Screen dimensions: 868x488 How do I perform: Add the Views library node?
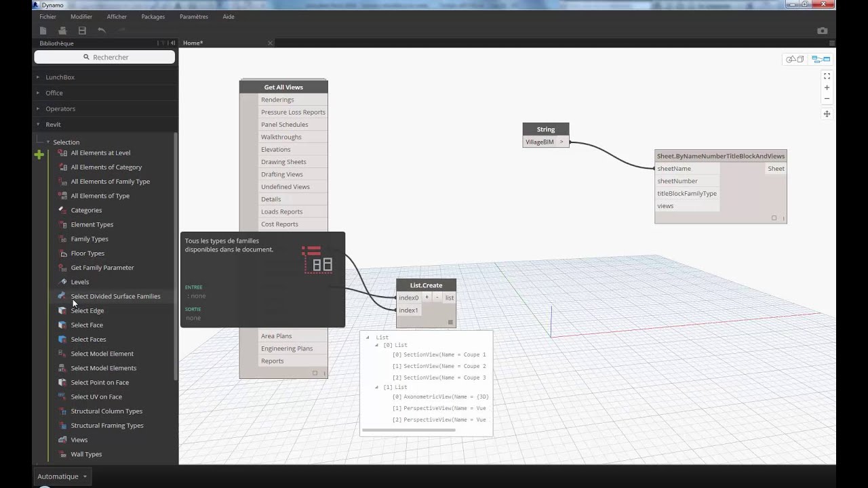click(79, 440)
